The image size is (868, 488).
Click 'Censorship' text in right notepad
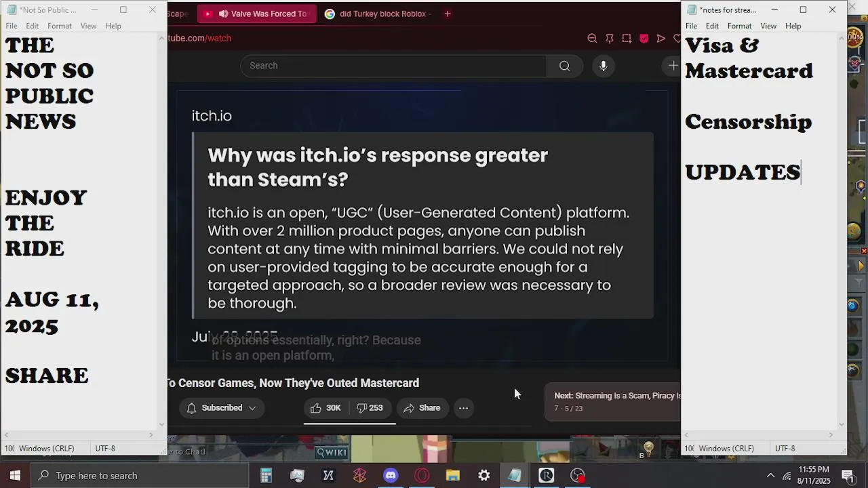[748, 122]
